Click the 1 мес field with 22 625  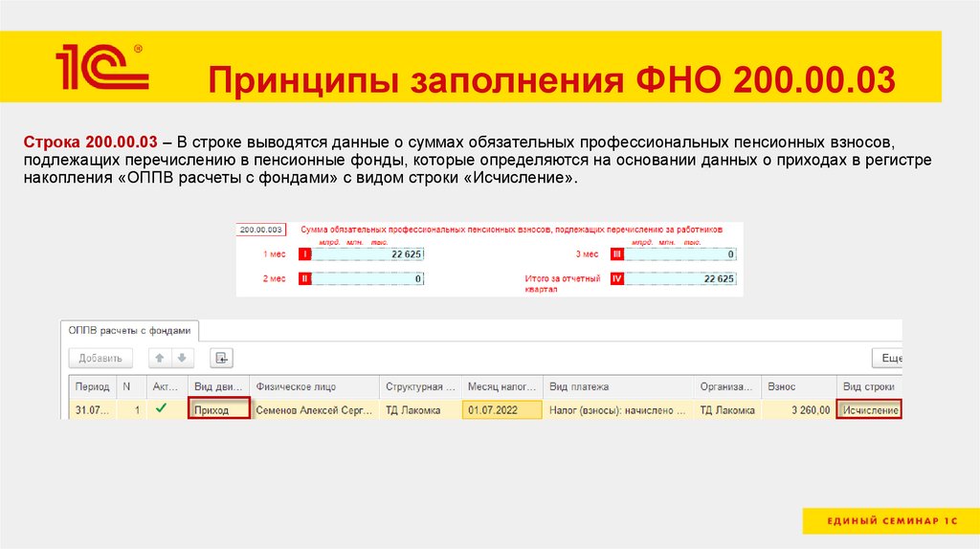367,254
